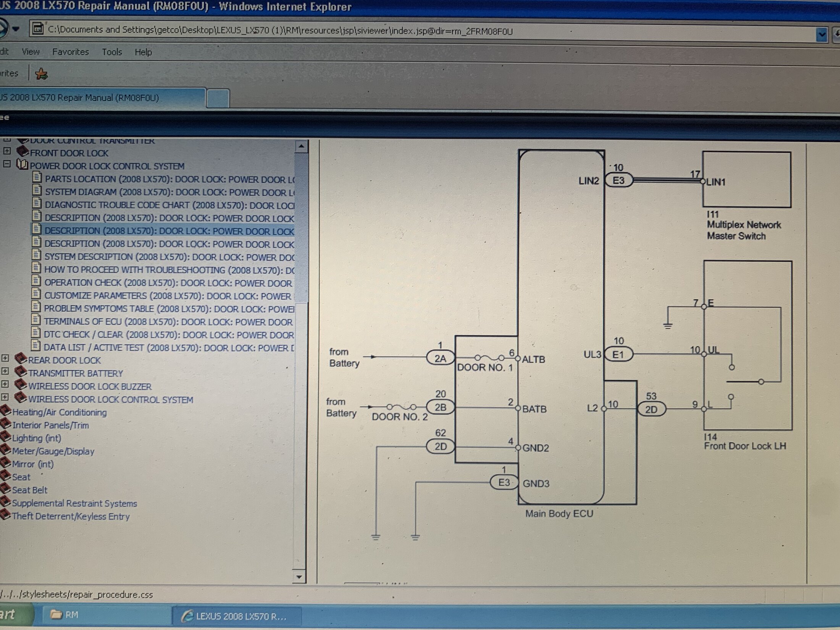Open CUSTOMIZE PARAMETERS (2008 LX570) page
Image resolution: width=840 pixels, height=630 pixels.
point(168,296)
